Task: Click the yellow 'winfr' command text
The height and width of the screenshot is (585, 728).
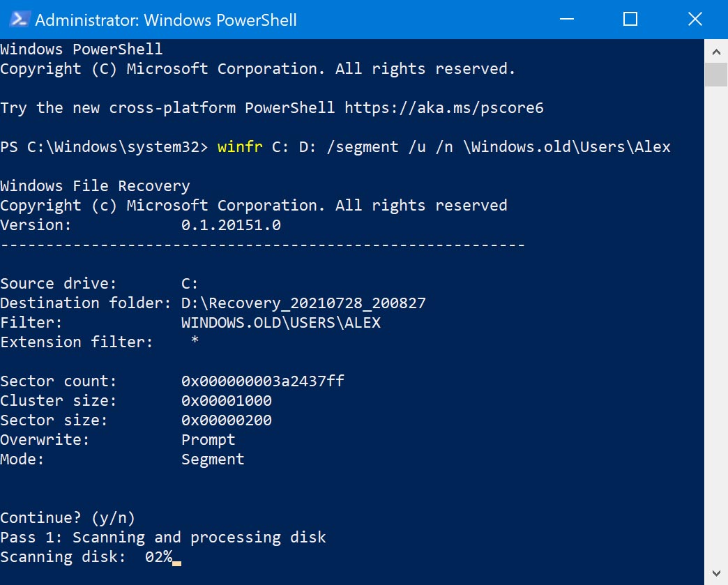Action: point(240,146)
